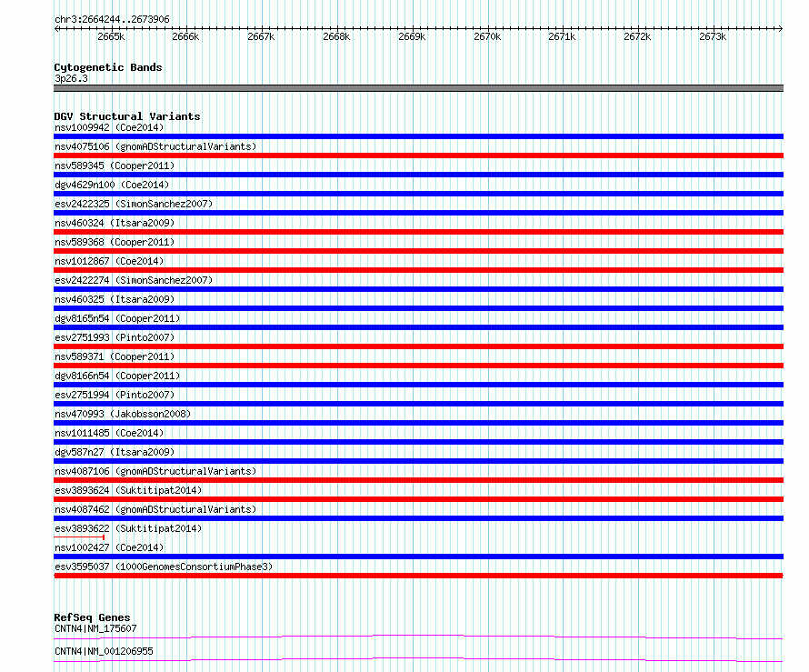Click the red bar under nsv460324
This screenshot has height=672, width=809.
click(x=418, y=232)
